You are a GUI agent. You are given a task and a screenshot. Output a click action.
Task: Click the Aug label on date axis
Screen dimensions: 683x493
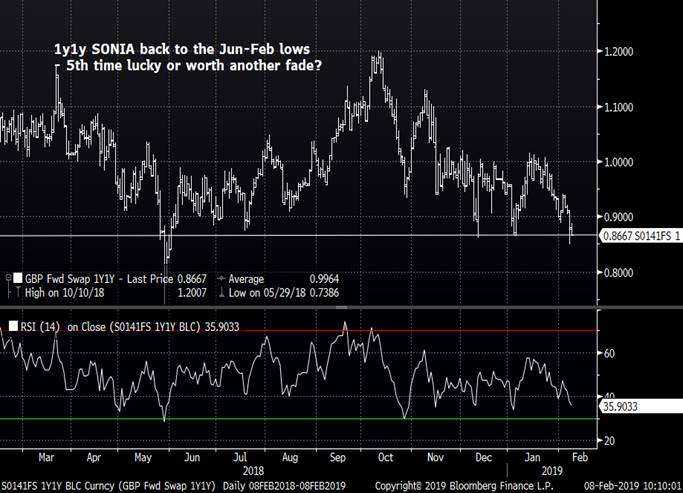pos(290,457)
